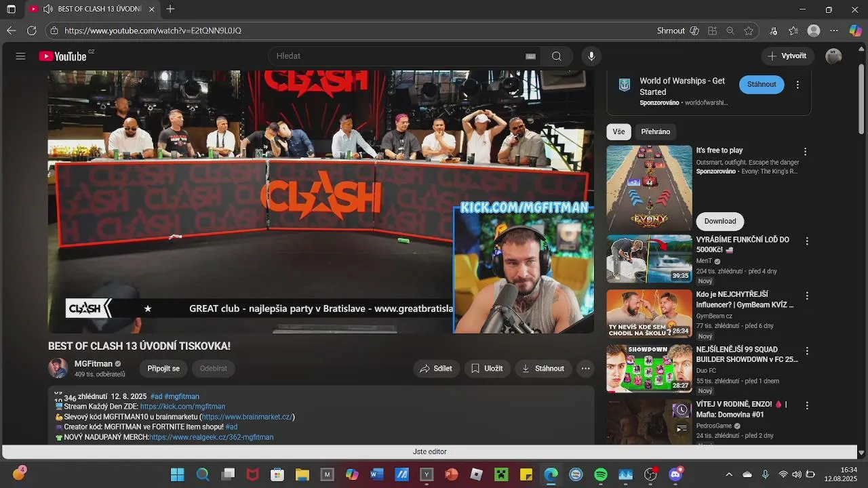Click the Odebírat subscribe button
Viewport: 868px width, 488px height.
click(x=214, y=369)
